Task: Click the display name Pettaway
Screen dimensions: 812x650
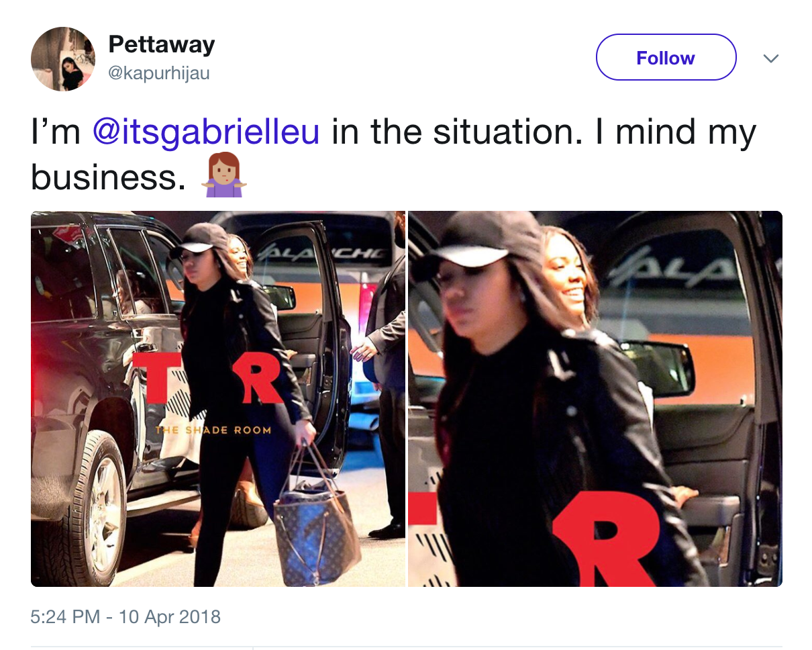Action: (162, 45)
